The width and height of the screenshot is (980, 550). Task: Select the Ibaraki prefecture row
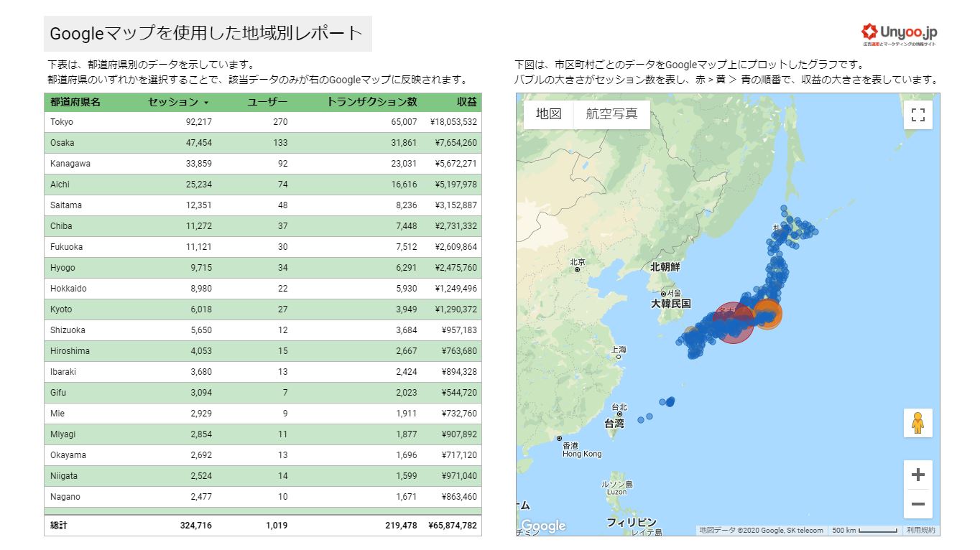pyautogui.click(x=263, y=372)
